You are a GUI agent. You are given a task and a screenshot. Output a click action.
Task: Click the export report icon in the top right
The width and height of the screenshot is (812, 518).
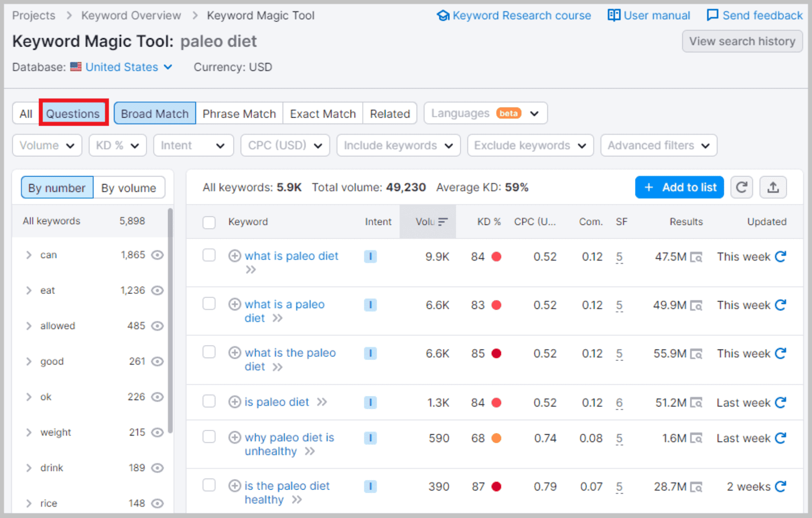point(773,187)
